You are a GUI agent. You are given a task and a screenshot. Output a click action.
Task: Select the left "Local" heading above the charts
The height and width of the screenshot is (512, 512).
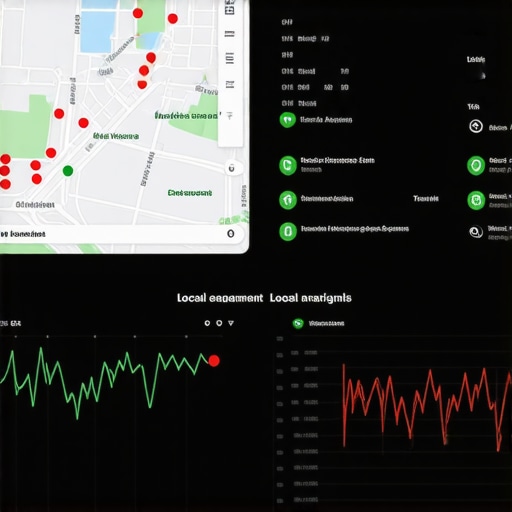click(x=191, y=298)
